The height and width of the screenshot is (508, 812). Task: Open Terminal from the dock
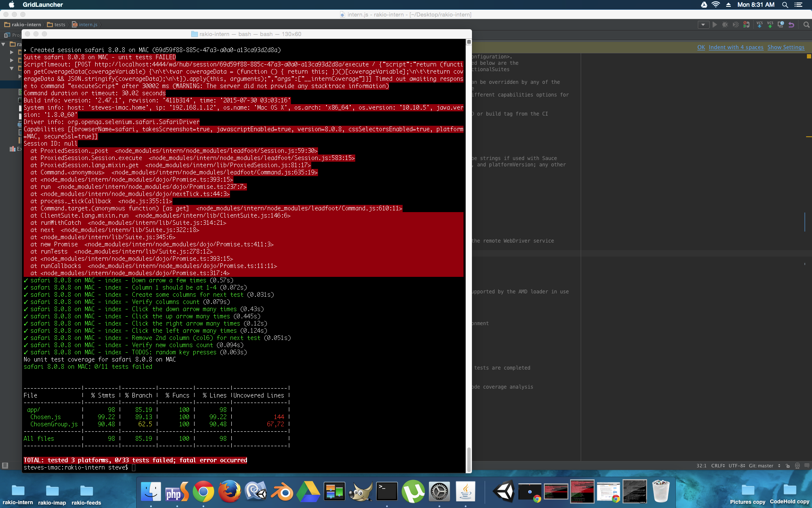[387, 491]
